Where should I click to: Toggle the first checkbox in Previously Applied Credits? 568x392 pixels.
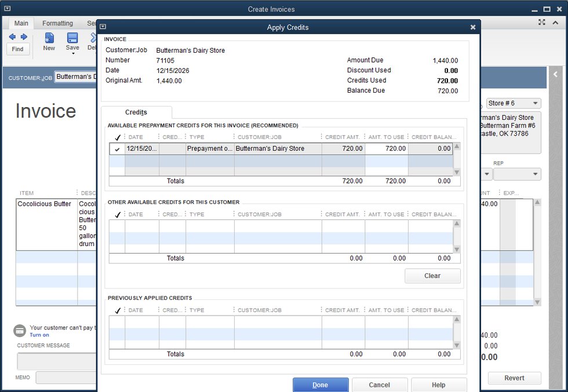118,321
